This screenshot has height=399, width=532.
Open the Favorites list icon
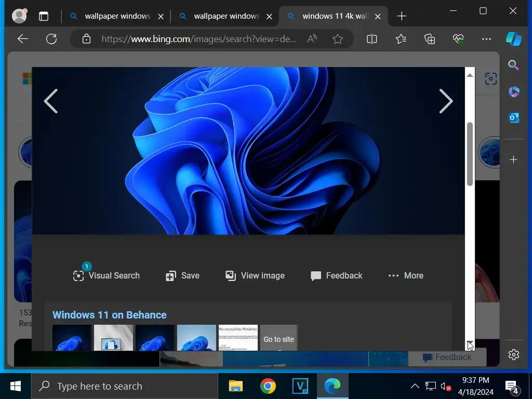coord(401,39)
